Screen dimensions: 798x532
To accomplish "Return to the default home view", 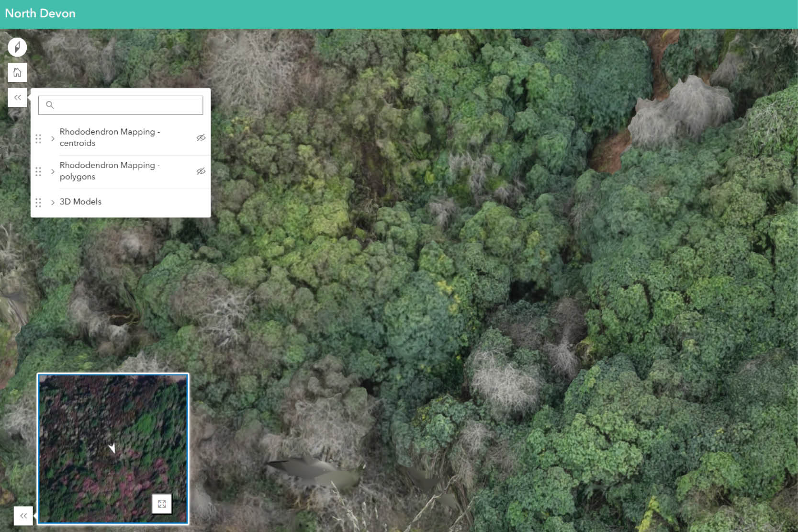I will [17, 72].
